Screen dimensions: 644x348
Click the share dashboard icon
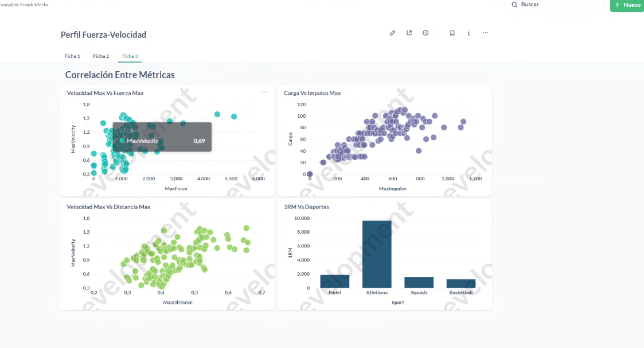point(409,33)
